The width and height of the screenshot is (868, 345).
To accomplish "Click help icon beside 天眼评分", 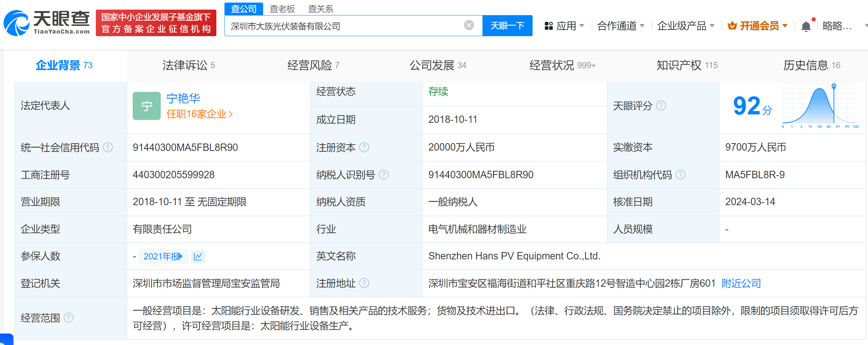I will pos(661,106).
